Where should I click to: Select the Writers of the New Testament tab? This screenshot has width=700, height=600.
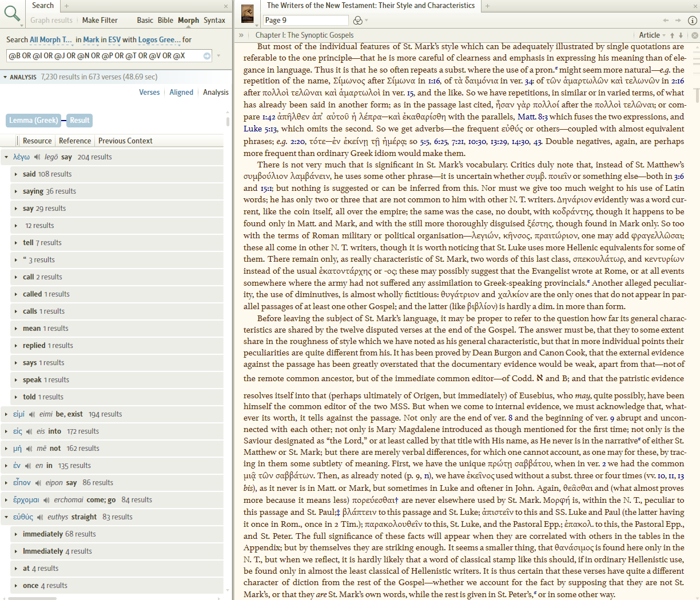pyautogui.click(x=371, y=6)
